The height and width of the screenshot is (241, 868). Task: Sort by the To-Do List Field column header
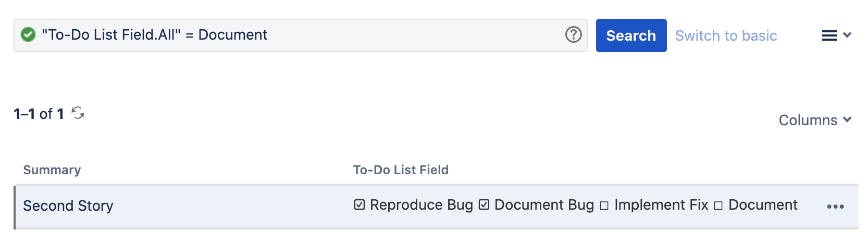coord(401,170)
